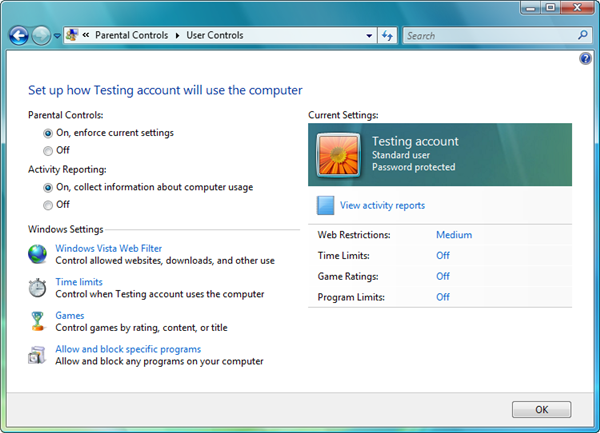
Task: Click the Back navigation arrow button
Action: click(18, 36)
